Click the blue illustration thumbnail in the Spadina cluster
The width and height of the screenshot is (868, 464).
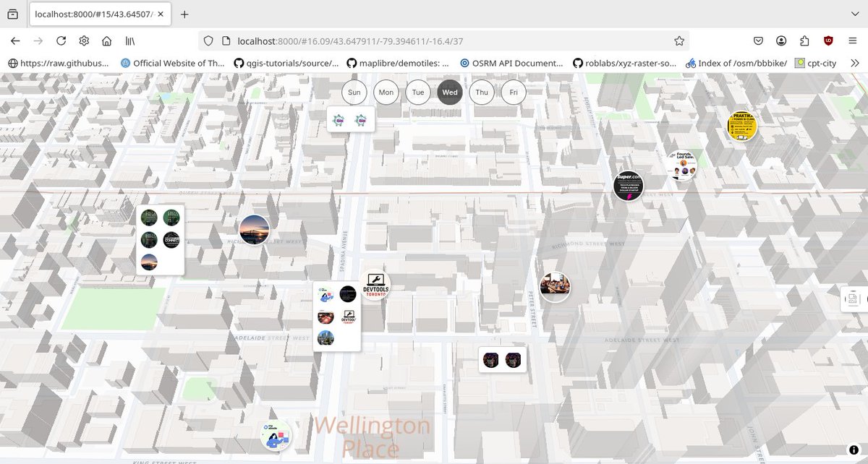tap(325, 294)
